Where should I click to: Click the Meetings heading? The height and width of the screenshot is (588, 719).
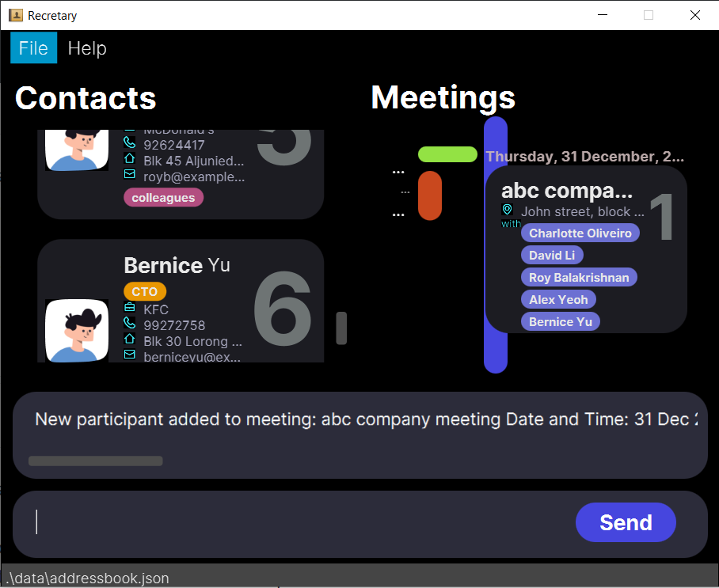(443, 97)
